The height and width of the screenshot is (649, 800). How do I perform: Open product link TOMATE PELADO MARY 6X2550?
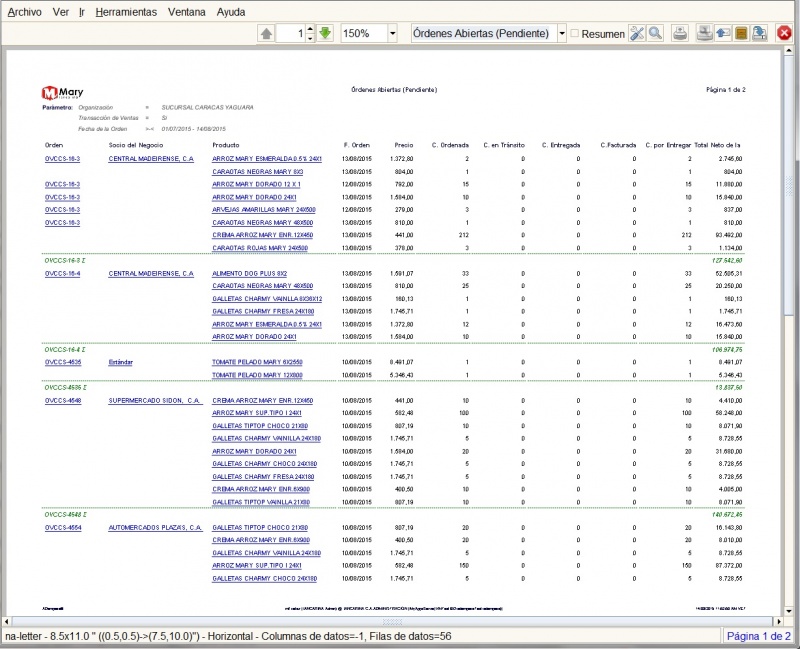pyautogui.click(x=257, y=362)
